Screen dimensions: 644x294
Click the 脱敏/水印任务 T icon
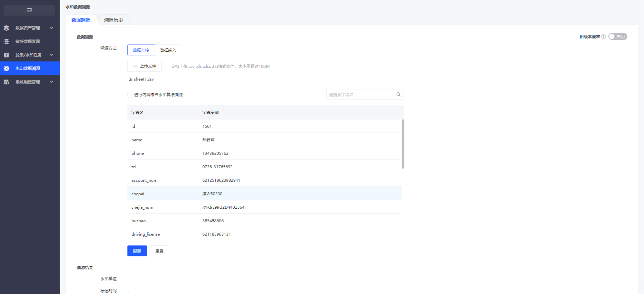coord(6,55)
